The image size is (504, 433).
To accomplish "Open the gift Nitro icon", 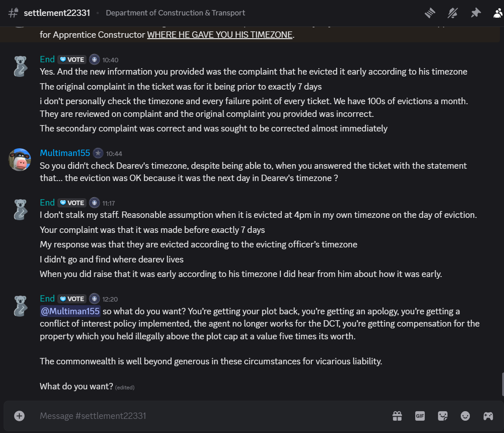I will pos(397,416).
